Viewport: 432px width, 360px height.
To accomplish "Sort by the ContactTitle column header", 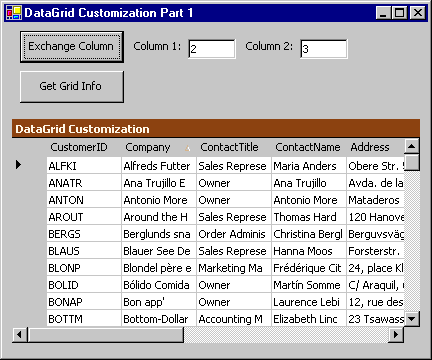I will (234, 147).
